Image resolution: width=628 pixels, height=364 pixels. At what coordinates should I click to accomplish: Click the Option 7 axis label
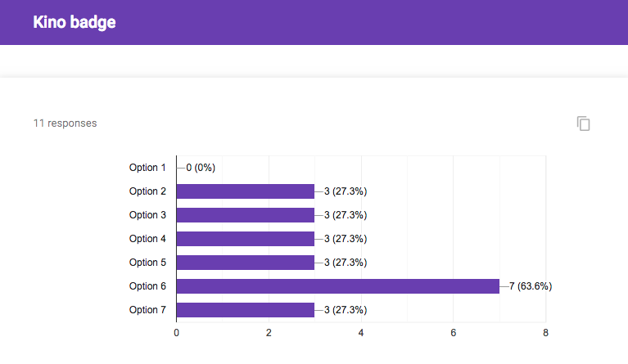(147, 310)
